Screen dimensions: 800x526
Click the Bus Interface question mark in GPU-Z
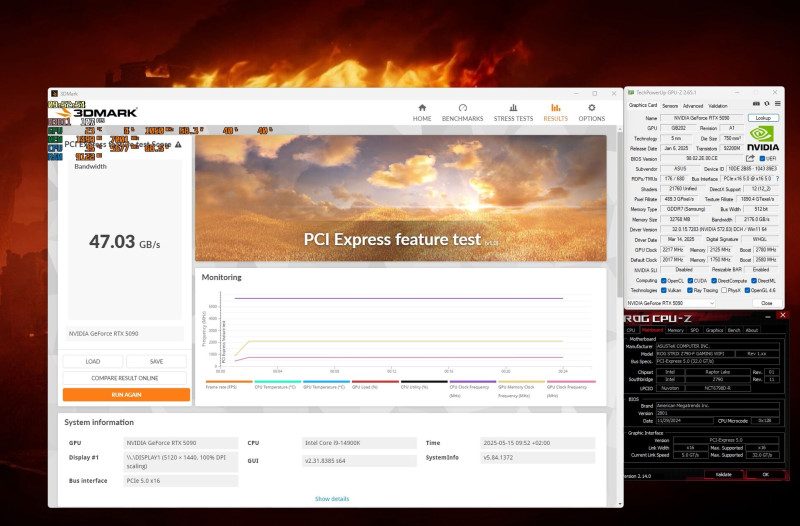[778, 179]
